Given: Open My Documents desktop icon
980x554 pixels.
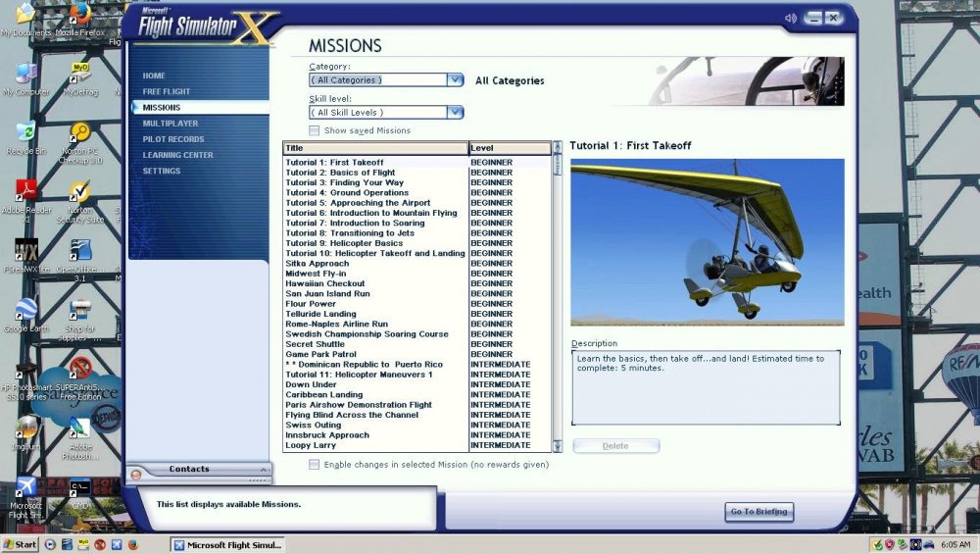Looking at the screenshot, I should pyautogui.click(x=25, y=20).
